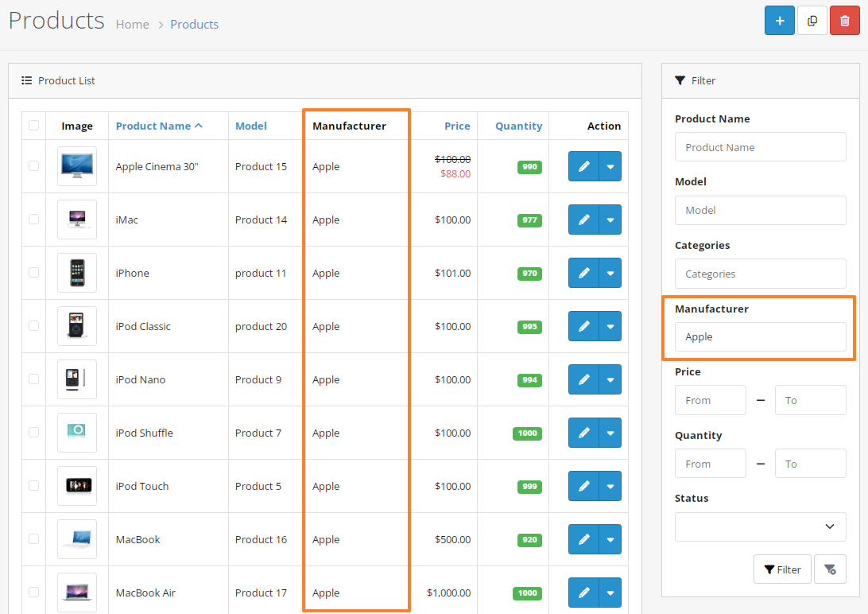The image size is (868, 614).
Task: Click the iPod Nano thumbnail image
Action: [x=77, y=379]
